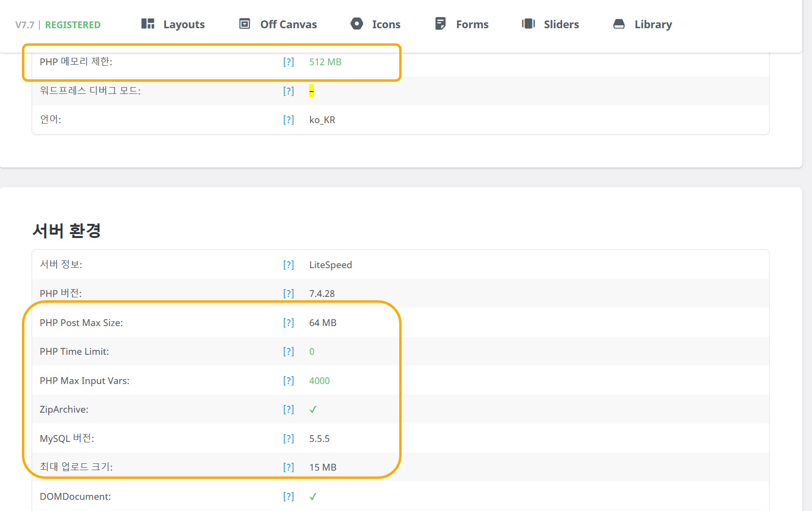Click the 서버 정보 label

point(61,265)
